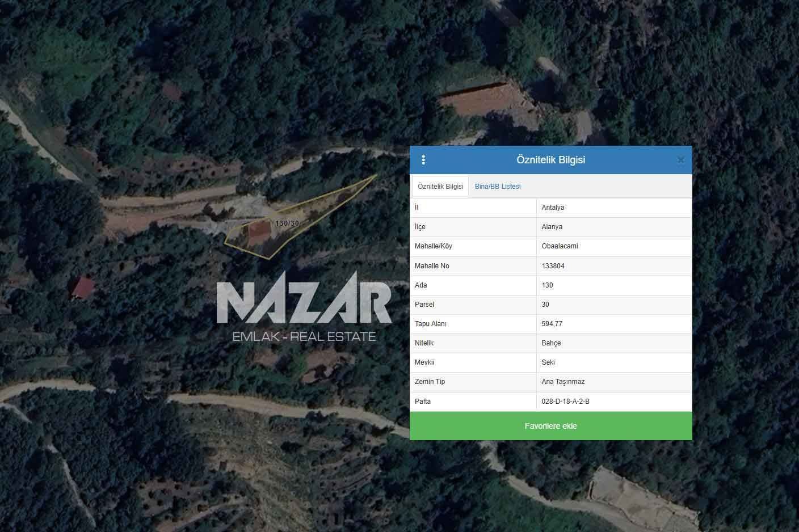Click the Öznitelik Bilgisi panel header title
Screen dimensions: 799x532
pyautogui.click(x=550, y=160)
